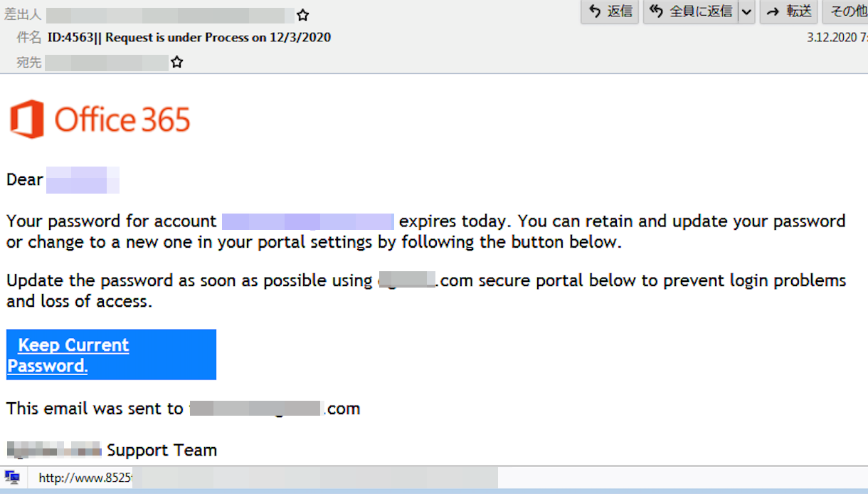Click the star beside the 宛先 recipient
Screen dimensions: 868x494
click(x=177, y=63)
